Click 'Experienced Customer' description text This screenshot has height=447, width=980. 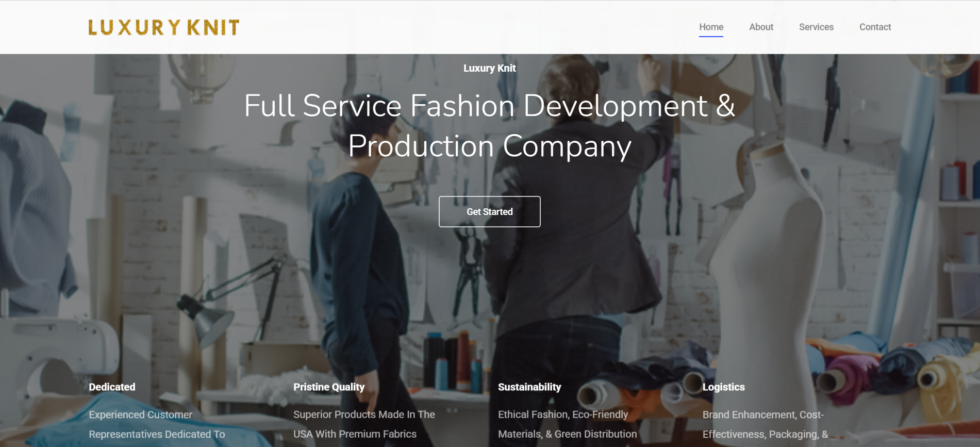coord(140,415)
